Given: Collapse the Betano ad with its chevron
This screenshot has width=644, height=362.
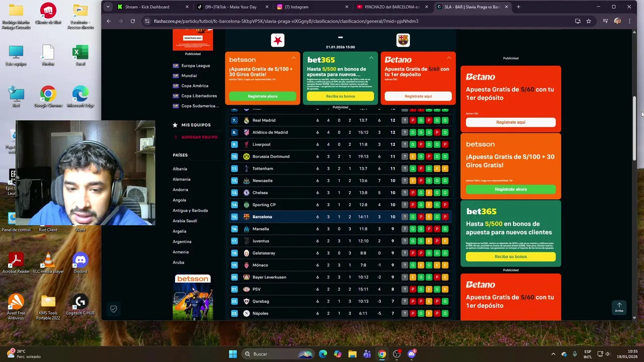Looking at the screenshot, I should coord(449,58).
